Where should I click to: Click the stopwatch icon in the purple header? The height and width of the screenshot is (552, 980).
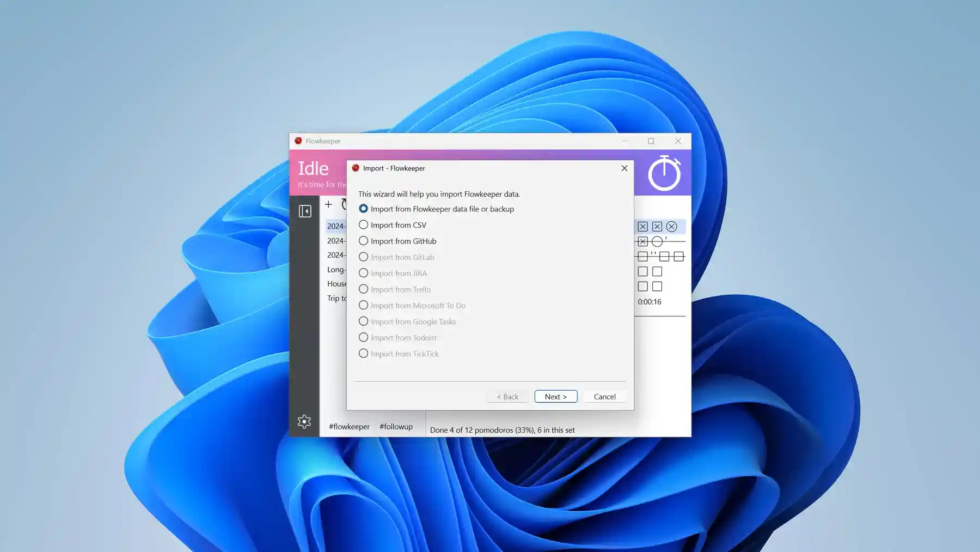[664, 173]
